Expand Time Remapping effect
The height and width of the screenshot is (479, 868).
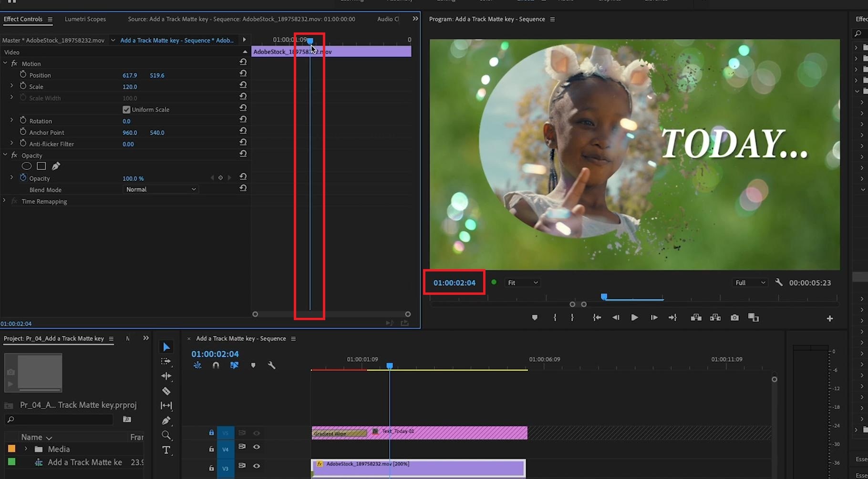pos(4,201)
